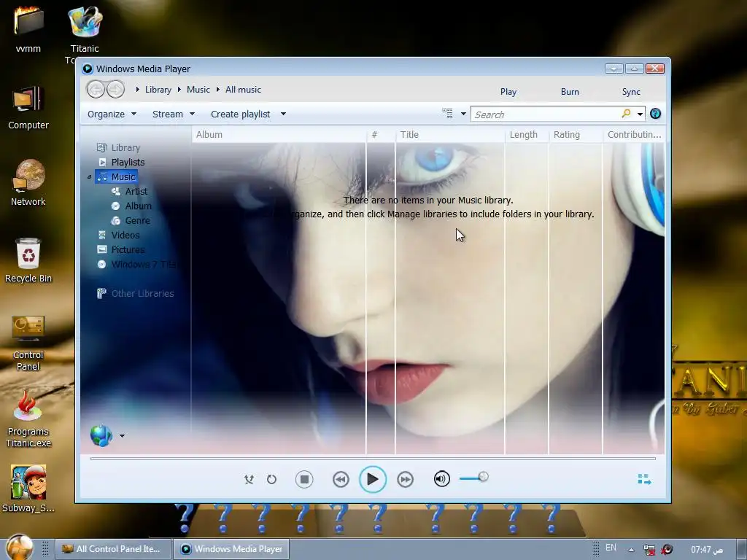Viewport: 747px width, 560px height.
Task: Sort by the Title column header
Action: (x=450, y=135)
